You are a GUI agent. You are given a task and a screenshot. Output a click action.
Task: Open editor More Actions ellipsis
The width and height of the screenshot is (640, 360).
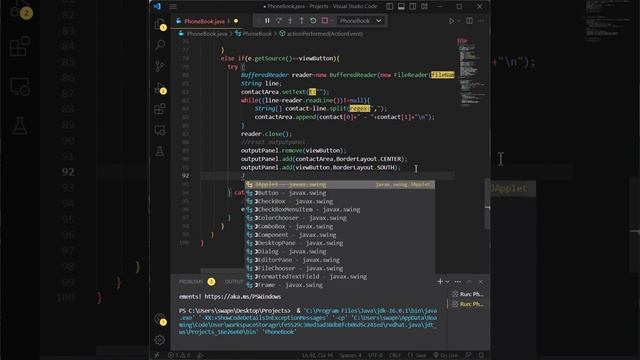click(x=481, y=21)
